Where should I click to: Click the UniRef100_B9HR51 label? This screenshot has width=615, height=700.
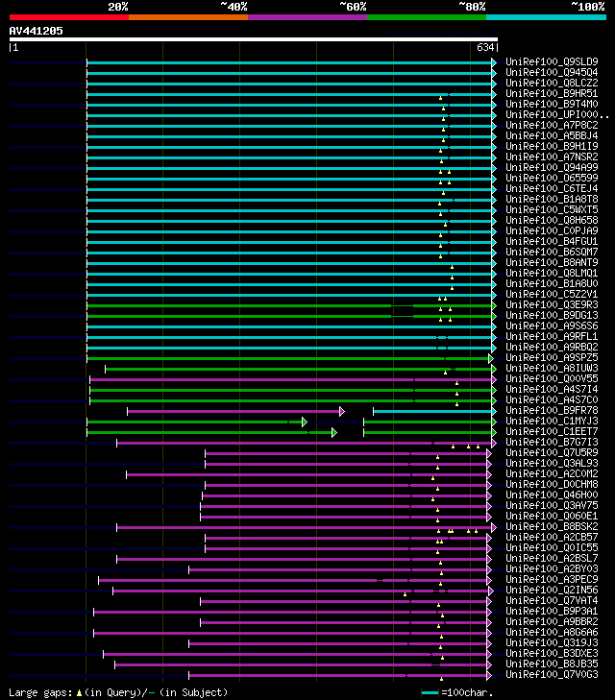[552, 93]
